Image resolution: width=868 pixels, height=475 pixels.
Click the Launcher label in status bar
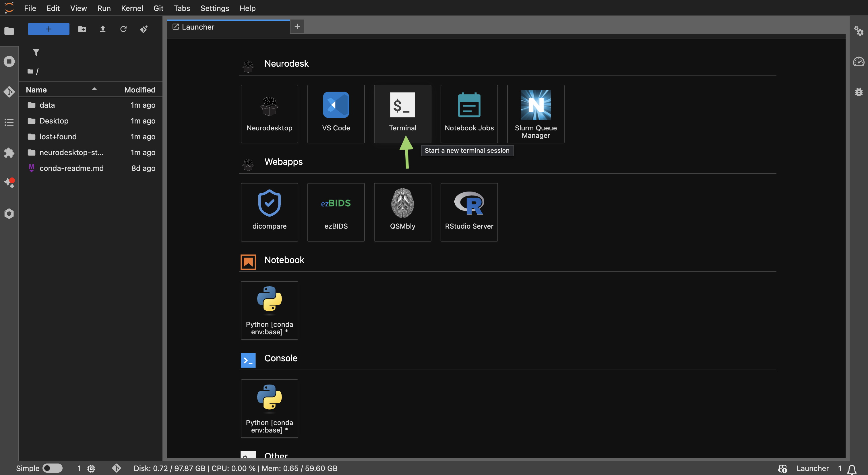pyautogui.click(x=812, y=468)
